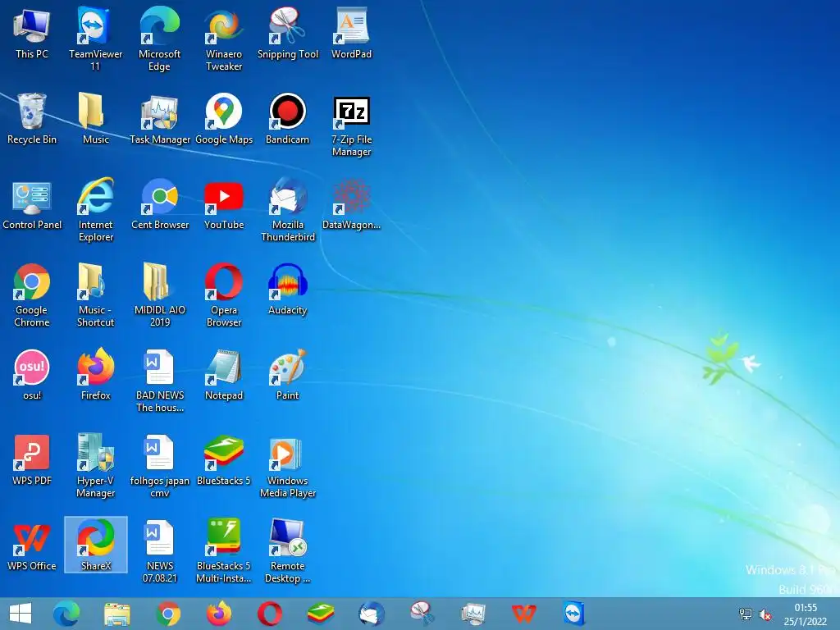Select the This PC desktop icon
This screenshot has width=840, height=630.
click(x=32, y=33)
